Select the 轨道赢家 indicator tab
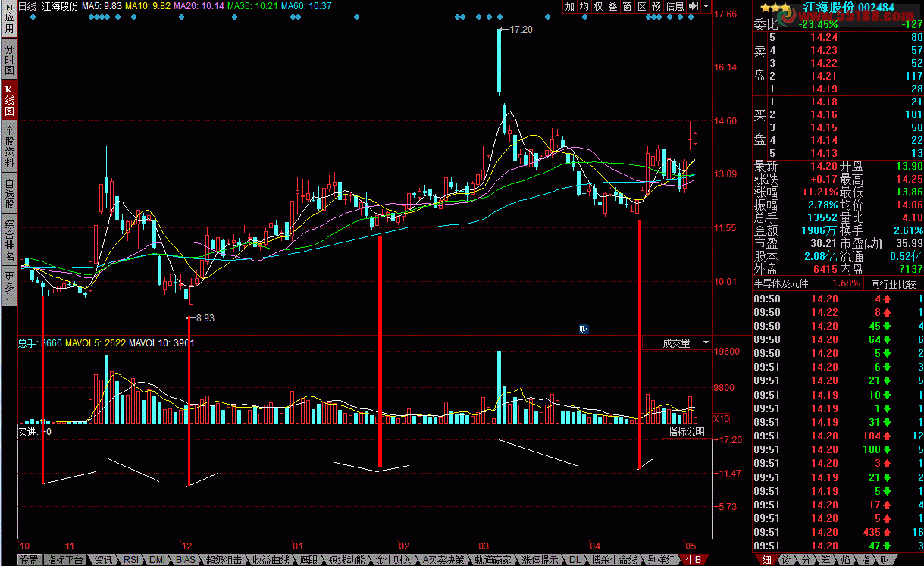Viewport: 924px width, 566px height. pyautogui.click(x=493, y=560)
